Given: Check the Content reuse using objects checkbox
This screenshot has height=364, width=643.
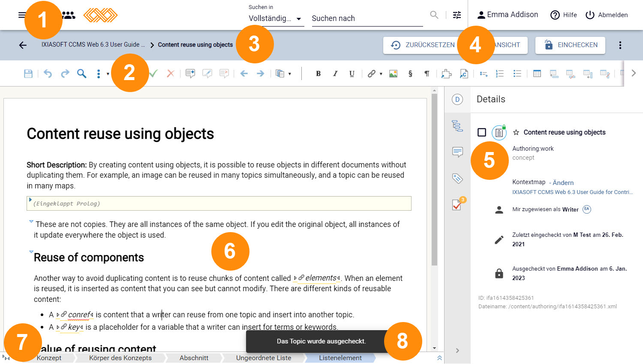Looking at the screenshot, I should (x=482, y=132).
